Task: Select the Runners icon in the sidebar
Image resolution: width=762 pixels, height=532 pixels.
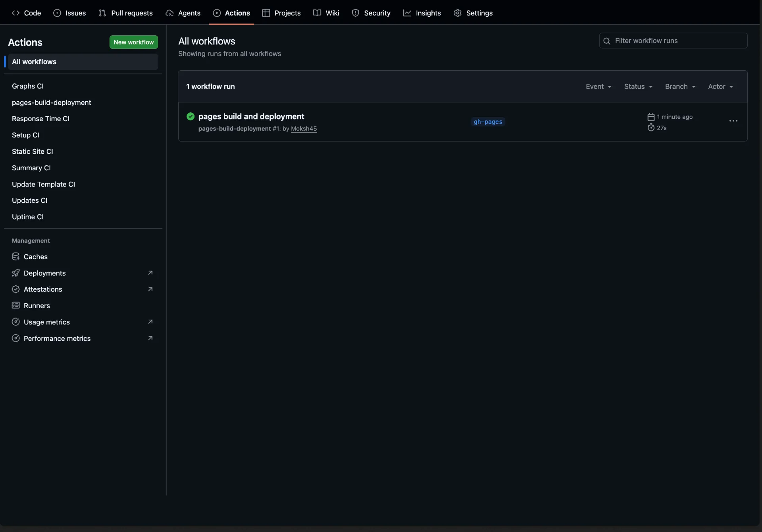Action: [x=15, y=305]
